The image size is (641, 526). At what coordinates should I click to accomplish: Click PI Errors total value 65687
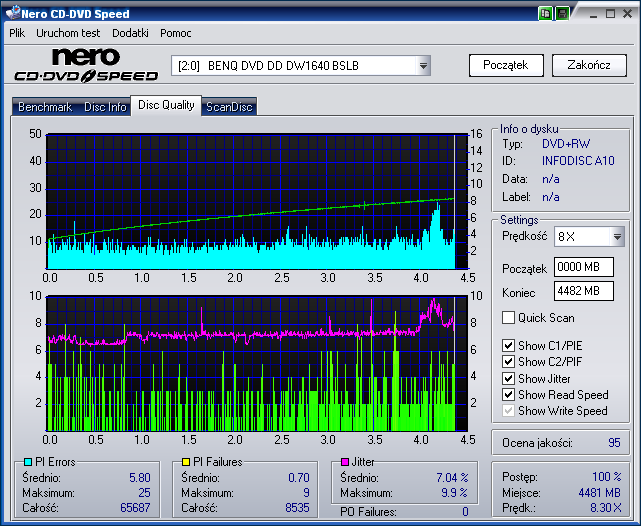point(135,508)
